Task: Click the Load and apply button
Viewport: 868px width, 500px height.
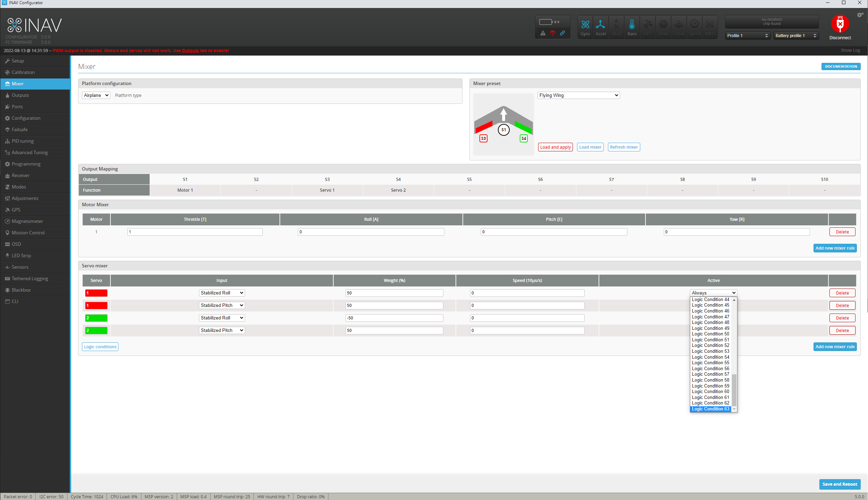Action: 555,147
